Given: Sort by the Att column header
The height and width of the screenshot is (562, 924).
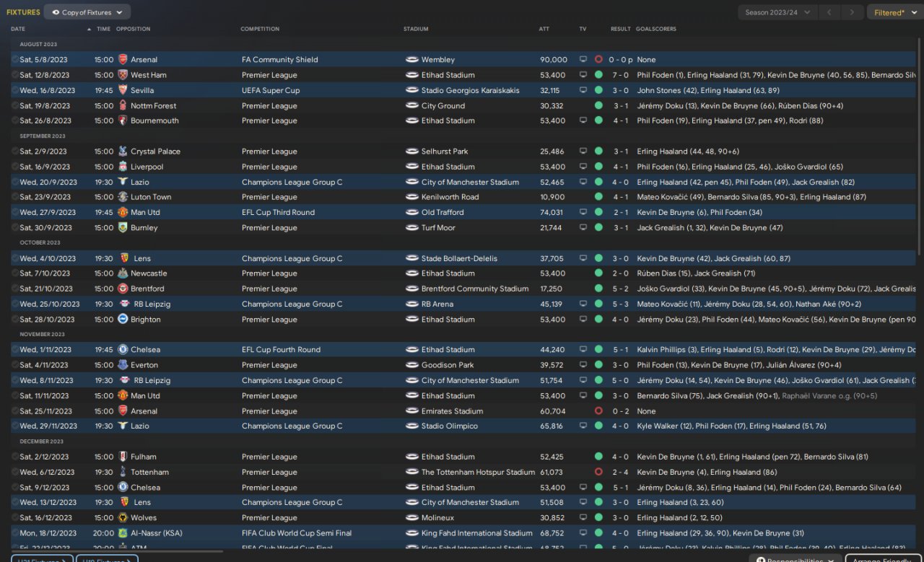Looking at the screenshot, I should (544, 29).
